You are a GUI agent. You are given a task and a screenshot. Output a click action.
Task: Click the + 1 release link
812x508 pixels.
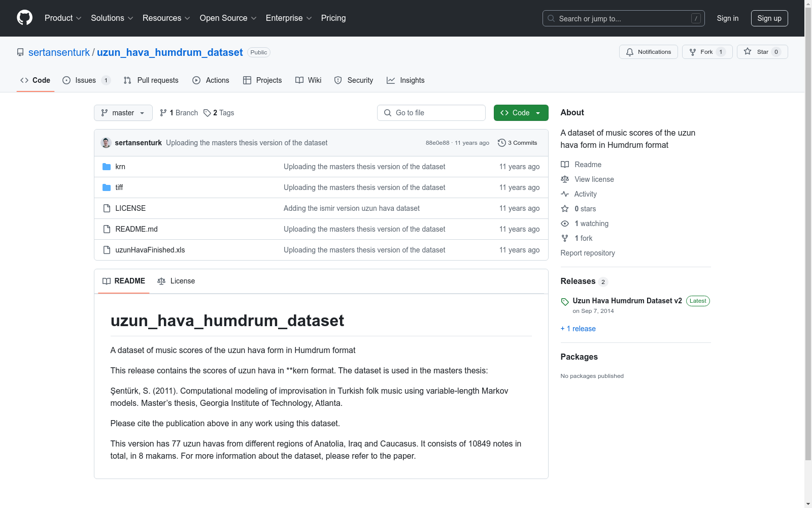click(578, 329)
